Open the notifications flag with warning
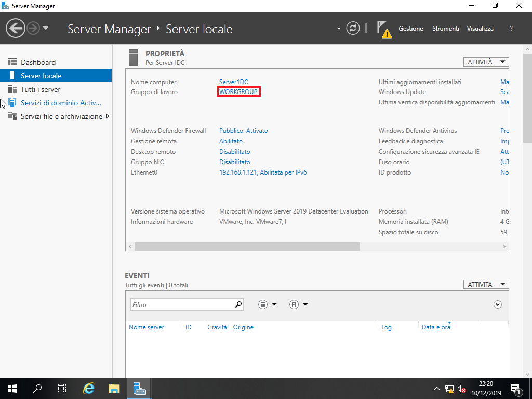The width and height of the screenshot is (532, 399). (384, 30)
